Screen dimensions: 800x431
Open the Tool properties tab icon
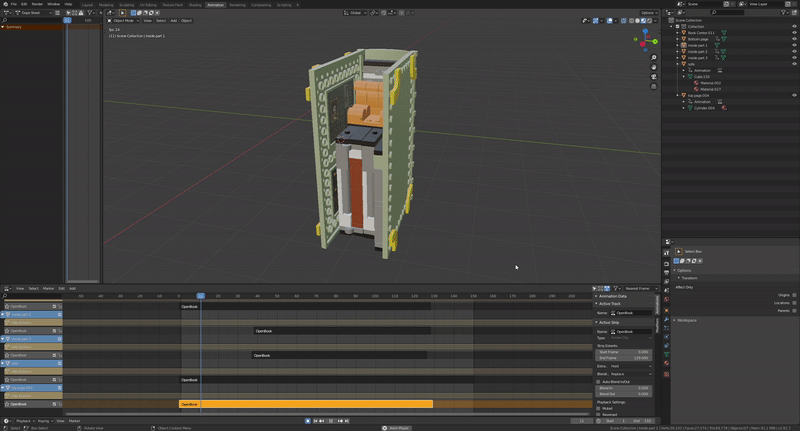tap(666, 253)
